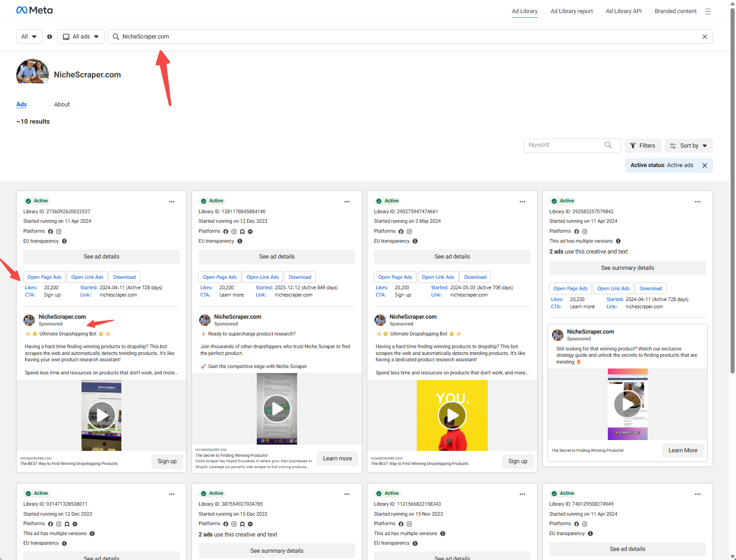Play the video in ad 1281178845884140
Screen dimensions: 736x560
277,409
